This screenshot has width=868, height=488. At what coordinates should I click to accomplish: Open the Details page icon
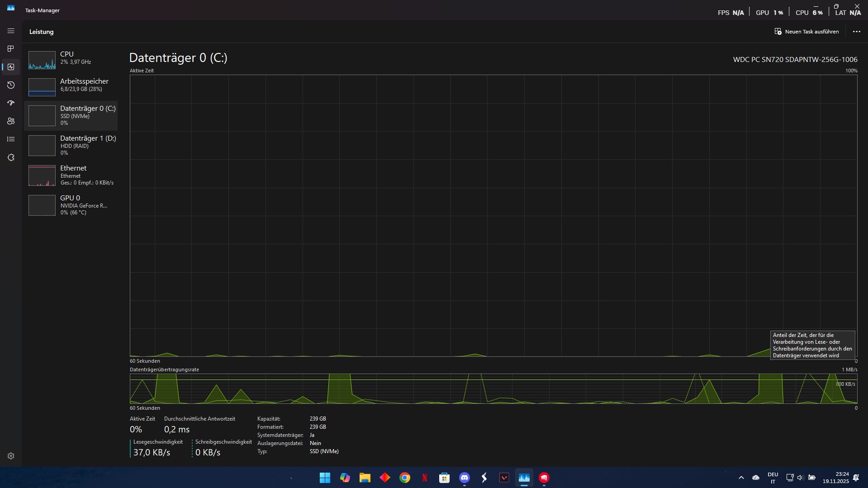click(11, 139)
